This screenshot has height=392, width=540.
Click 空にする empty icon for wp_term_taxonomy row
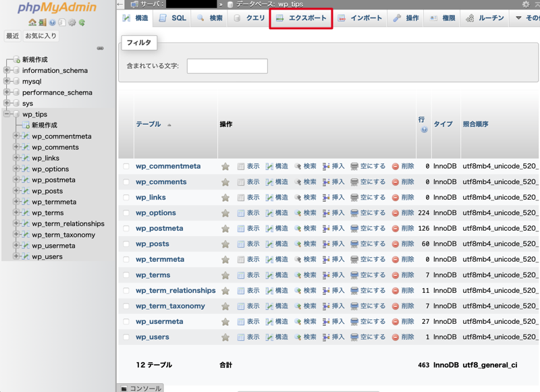pyautogui.click(x=354, y=306)
